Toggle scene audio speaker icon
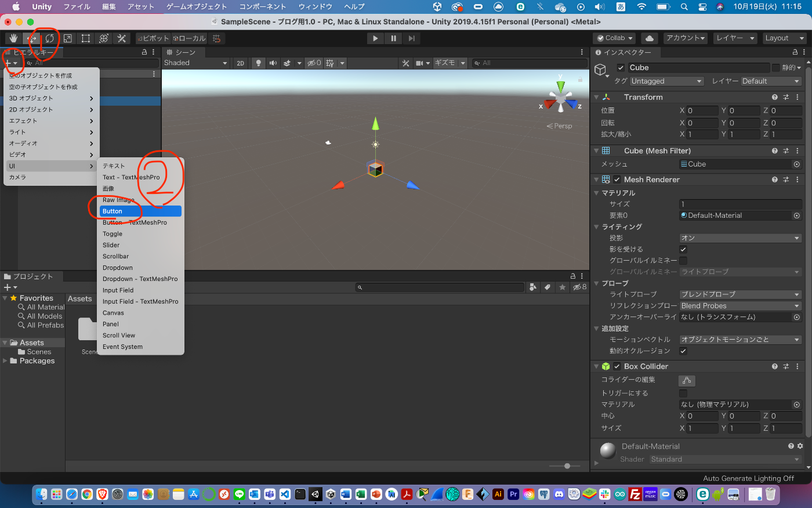Image resolution: width=812 pixels, height=508 pixels. tap(273, 63)
